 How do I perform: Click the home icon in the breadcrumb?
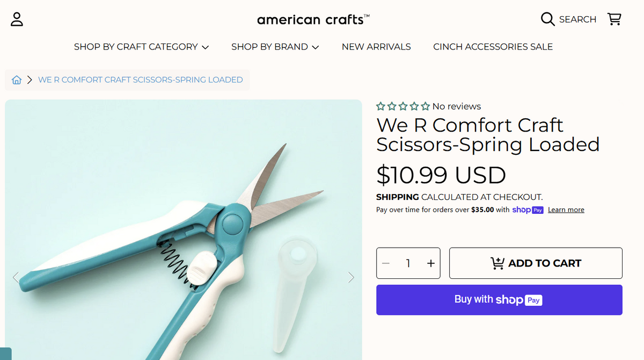click(x=17, y=80)
